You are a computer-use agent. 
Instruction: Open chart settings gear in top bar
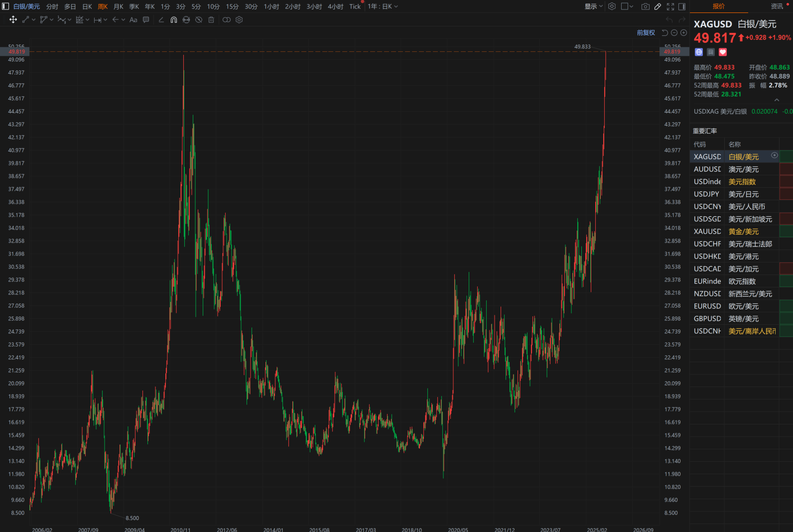click(612, 6)
